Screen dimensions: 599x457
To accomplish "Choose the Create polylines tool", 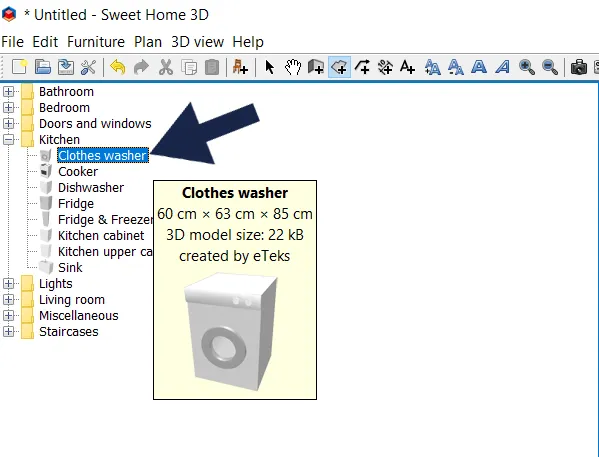I will [362, 67].
